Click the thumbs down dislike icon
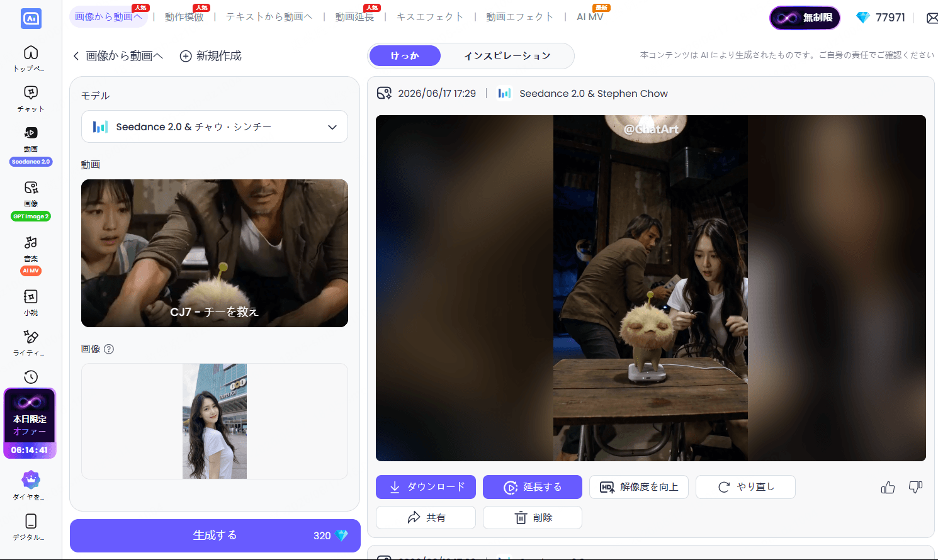This screenshot has height=560, width=938. coord(916,487)
